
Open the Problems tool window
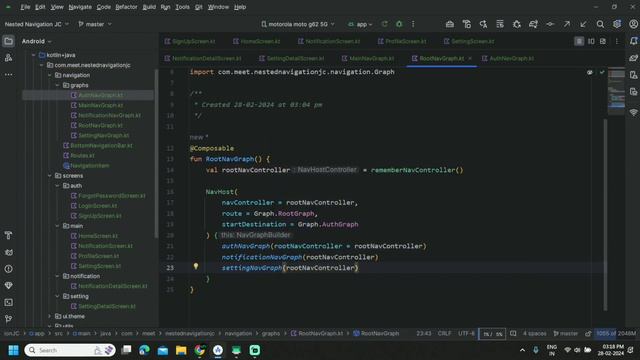pos(8,269)
